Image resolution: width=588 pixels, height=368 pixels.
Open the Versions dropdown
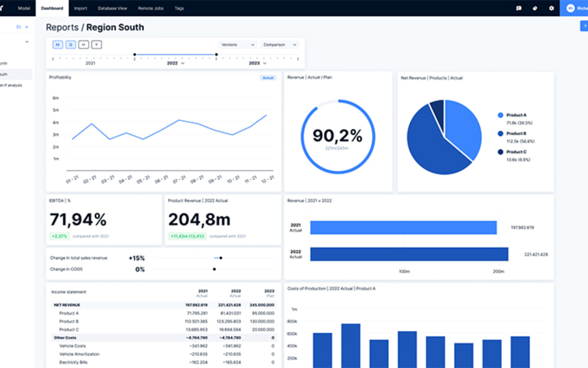pyautogui.click(x=238, y=45)
